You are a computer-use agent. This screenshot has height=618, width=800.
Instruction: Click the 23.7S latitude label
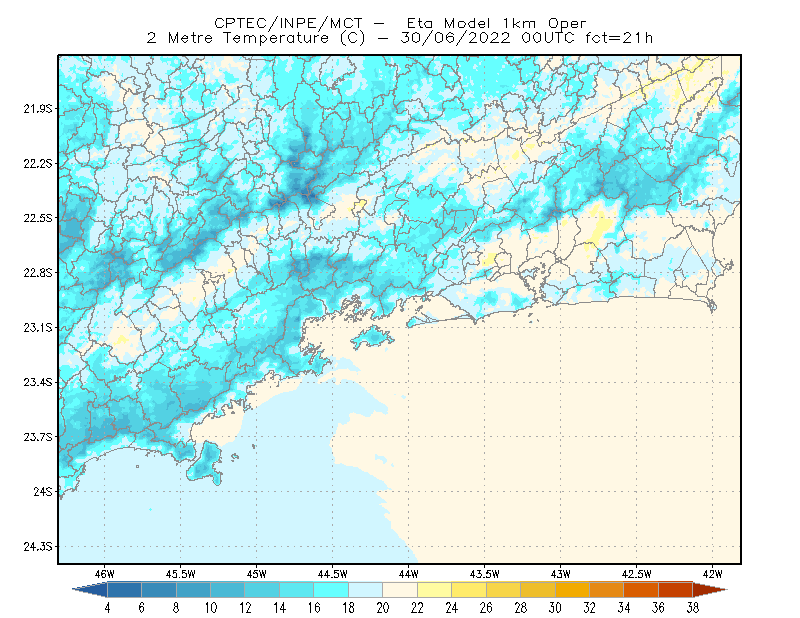(38, 437)
